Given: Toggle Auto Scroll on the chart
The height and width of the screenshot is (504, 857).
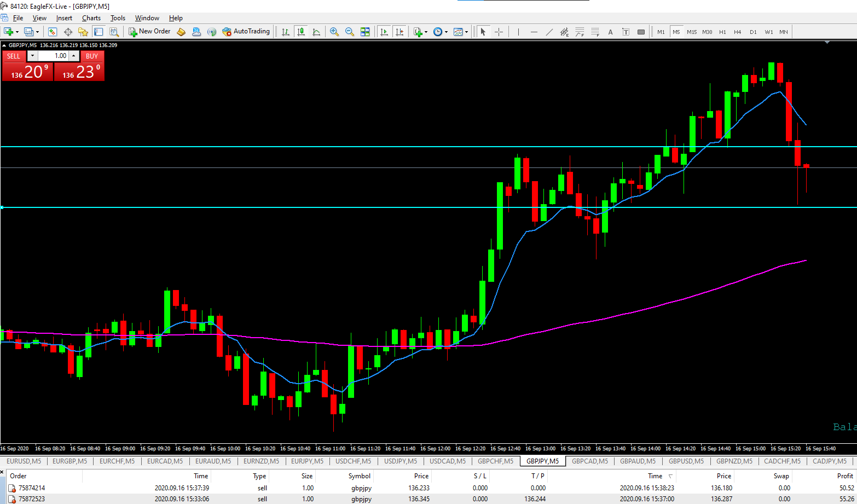Looking at the screenshot, I should click(x=384, y=32).
